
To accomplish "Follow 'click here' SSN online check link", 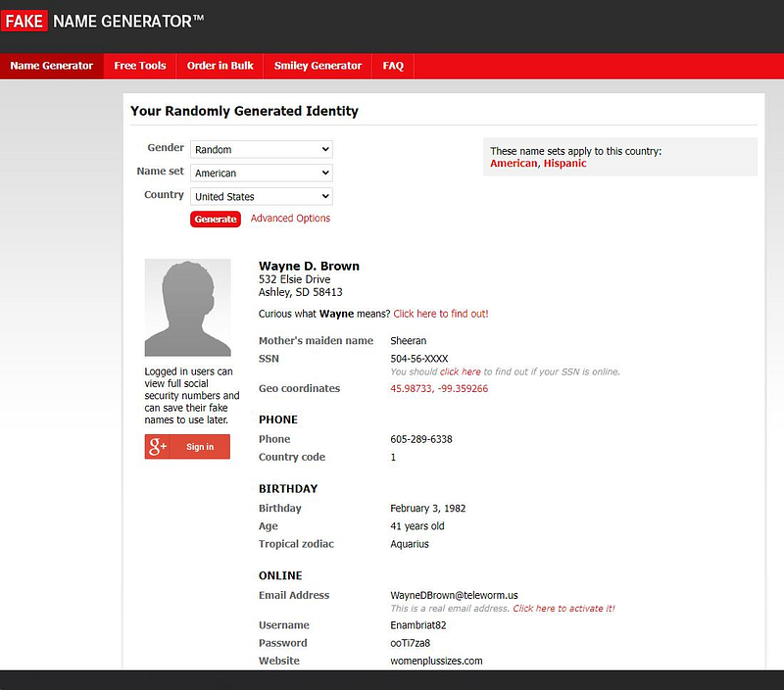I will (x=460, y=371).
